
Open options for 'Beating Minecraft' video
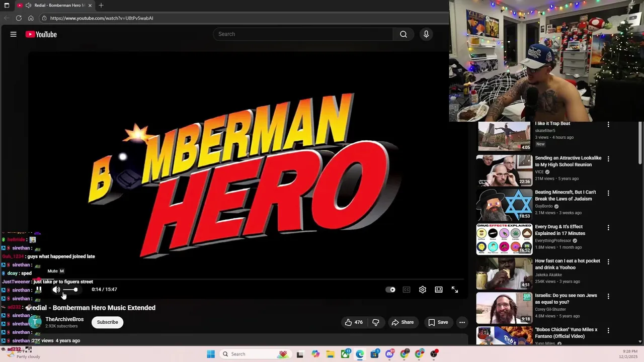point(608,193)
